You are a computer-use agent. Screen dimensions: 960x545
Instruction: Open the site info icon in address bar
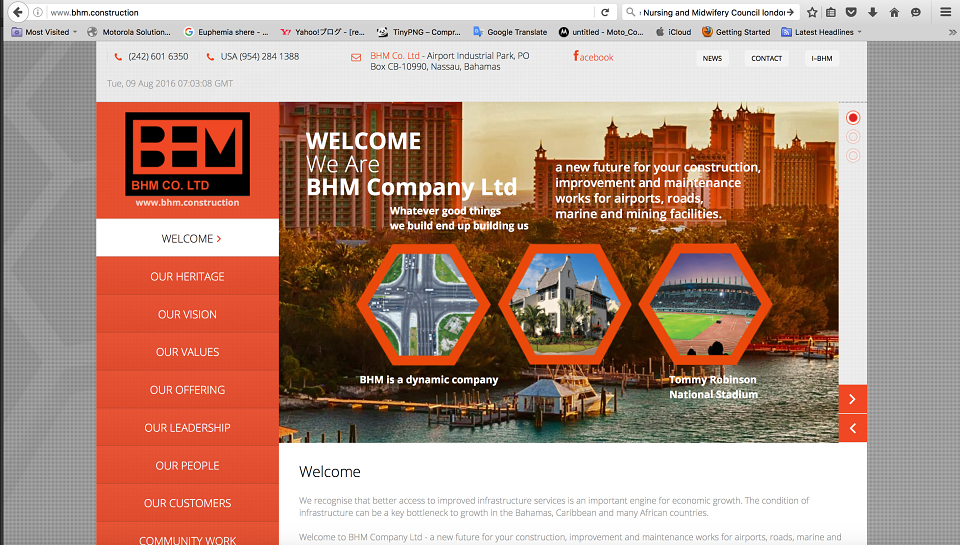tap(38, 12)
